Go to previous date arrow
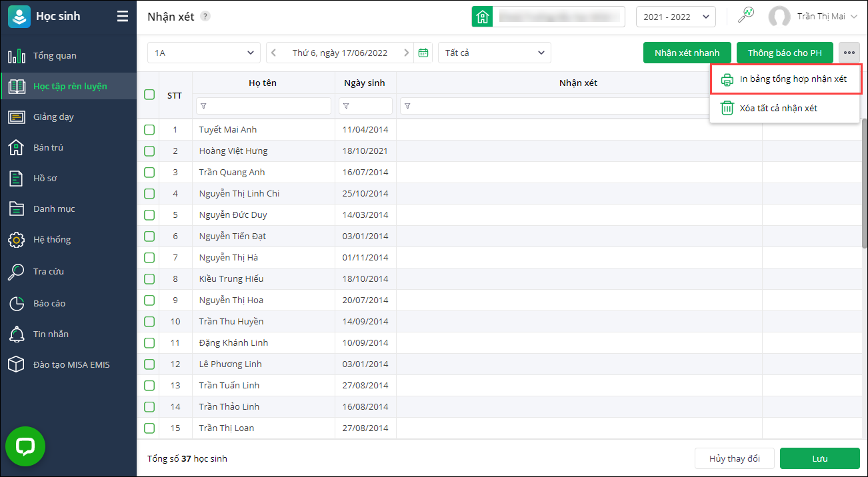The width and height of the screenshot is (868, 477). click(274, 53)
